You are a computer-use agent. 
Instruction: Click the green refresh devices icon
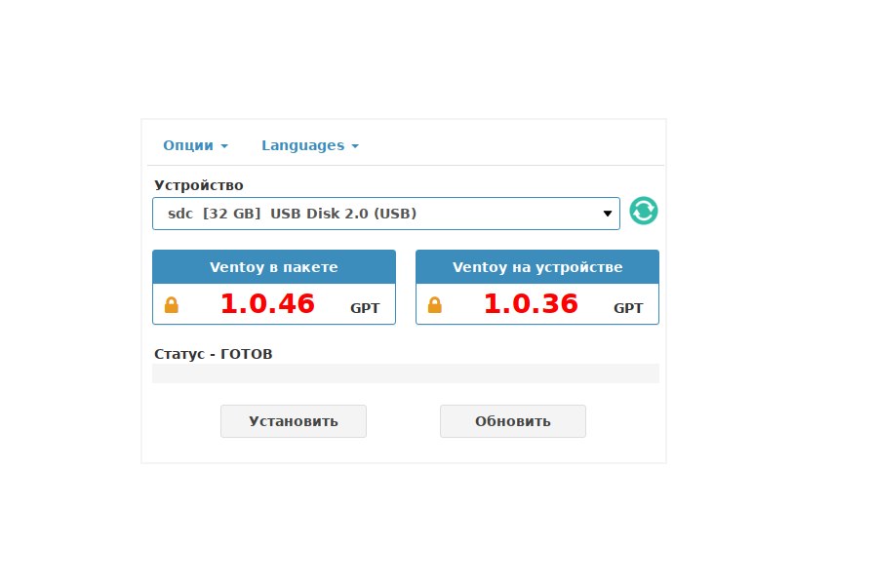tap(644, 211)
